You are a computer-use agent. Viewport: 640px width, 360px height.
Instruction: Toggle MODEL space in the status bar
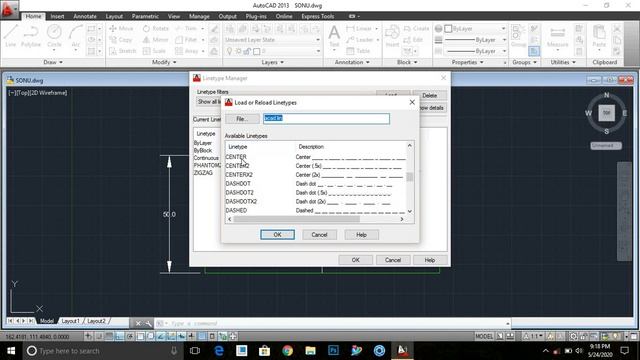click(484, 336)
